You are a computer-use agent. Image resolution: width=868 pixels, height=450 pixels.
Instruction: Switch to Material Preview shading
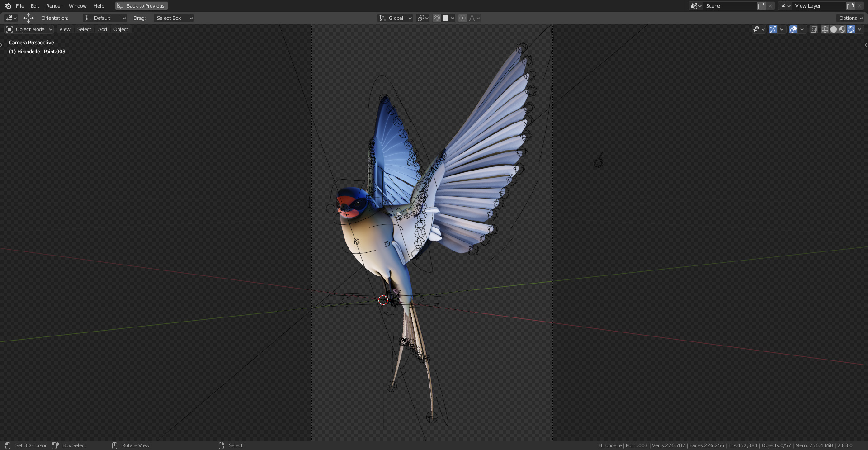pyautogui.click(x=842, y=29)
